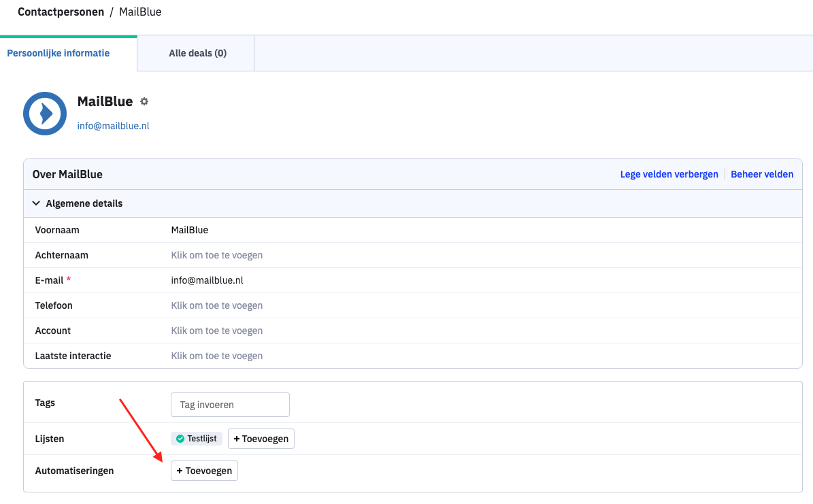Open the gear settings next to MailBlue name
The width and height of the screenshot is (813, 504).
point(144,101)
